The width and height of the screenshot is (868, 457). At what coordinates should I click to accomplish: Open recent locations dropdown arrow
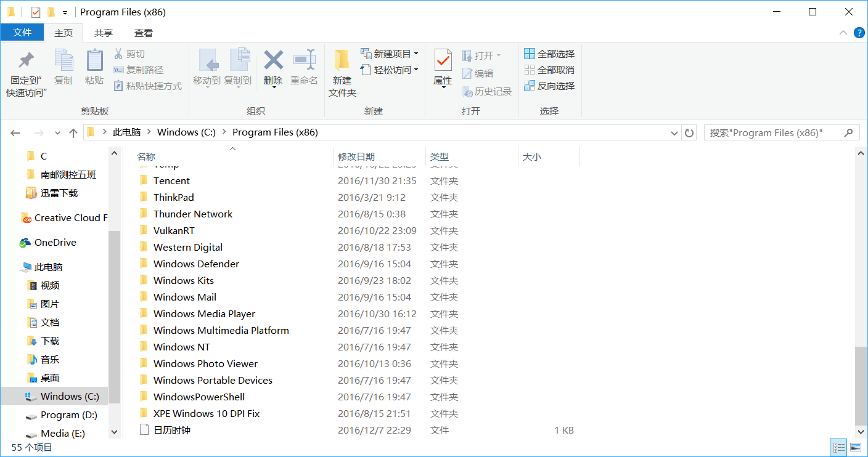57,132
